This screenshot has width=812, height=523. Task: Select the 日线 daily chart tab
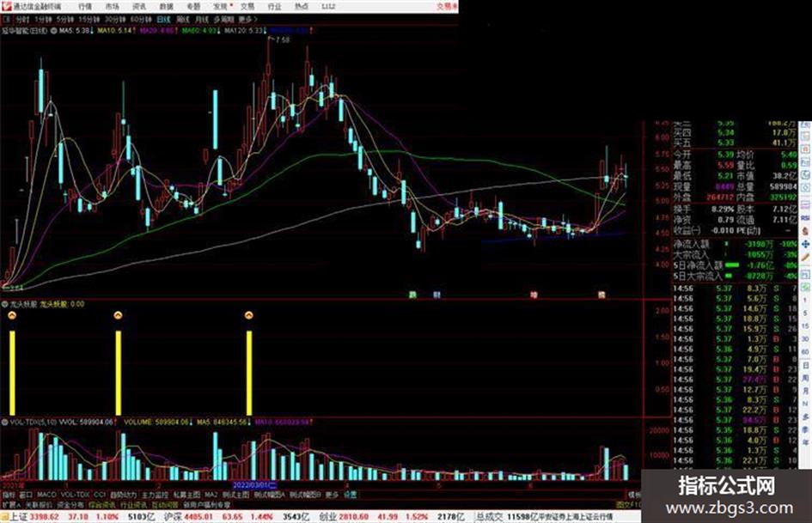coord(163,20)
